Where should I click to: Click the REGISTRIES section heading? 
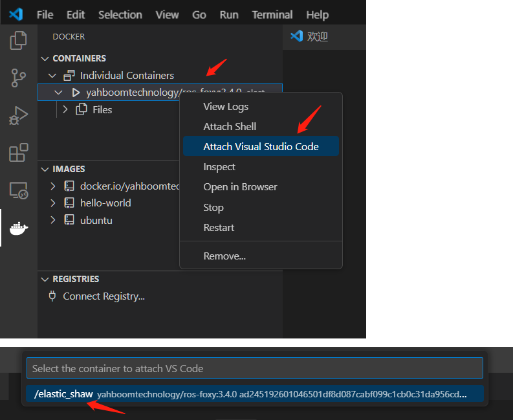[x=76, y=279]
